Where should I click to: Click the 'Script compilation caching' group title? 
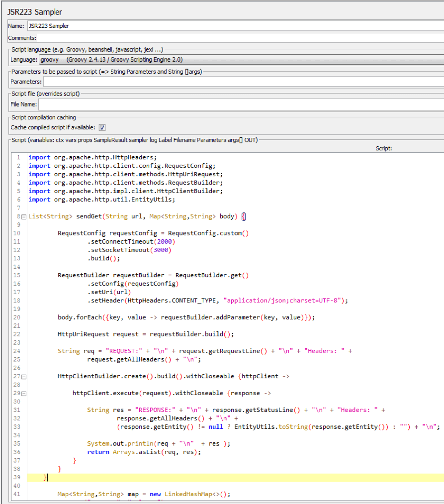pyautogui.click(x=44, y=117)
